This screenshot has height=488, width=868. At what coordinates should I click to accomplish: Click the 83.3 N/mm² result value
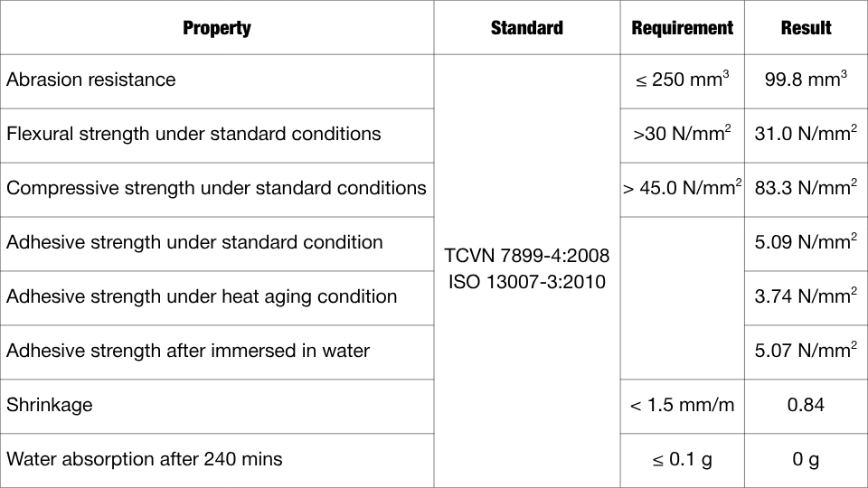tap(806, 188)
